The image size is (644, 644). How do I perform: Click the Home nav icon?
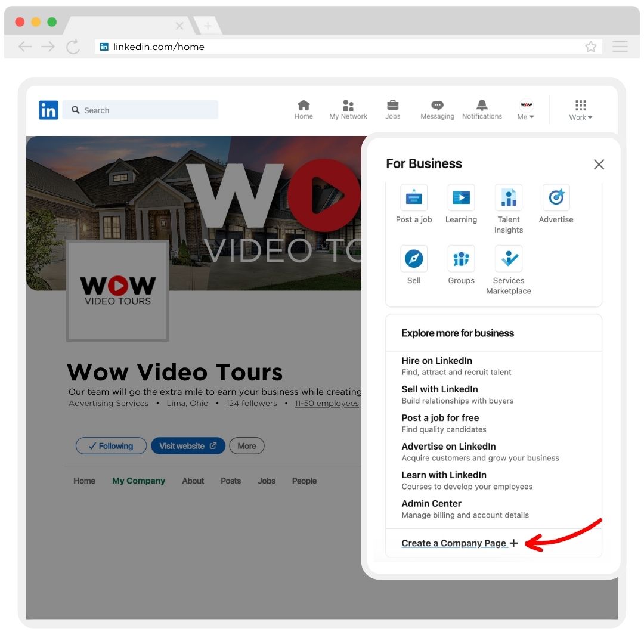304,110
